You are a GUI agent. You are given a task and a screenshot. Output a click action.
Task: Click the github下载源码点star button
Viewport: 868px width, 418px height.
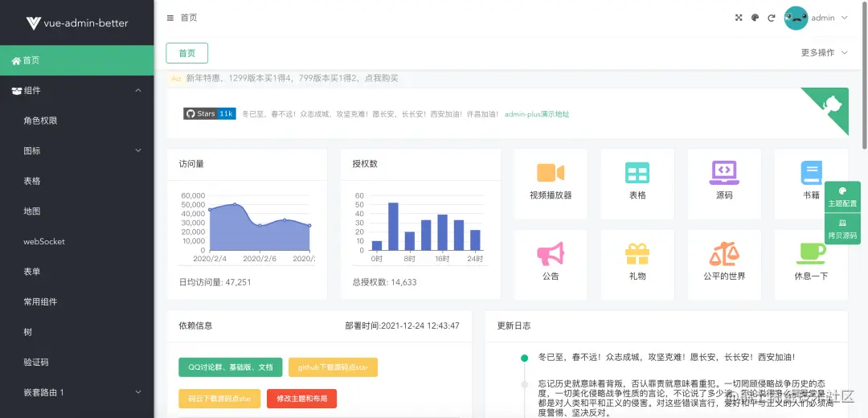(x=334, y=367)
